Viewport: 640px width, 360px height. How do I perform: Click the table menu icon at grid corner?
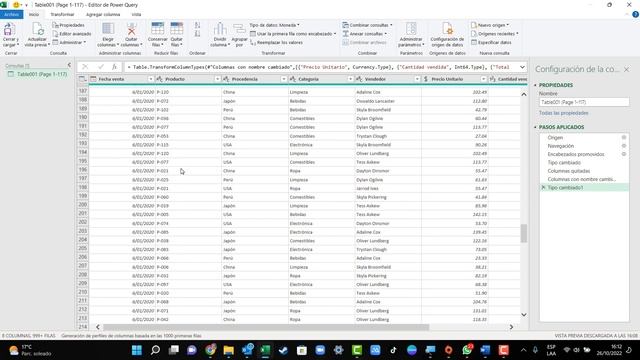[82, 79]
